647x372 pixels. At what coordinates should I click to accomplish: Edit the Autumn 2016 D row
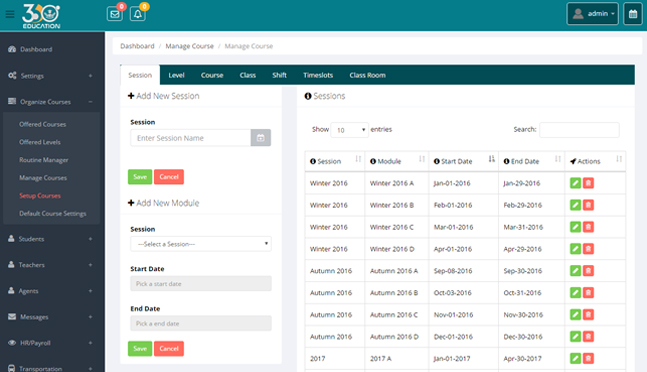[x=575, y=337]
